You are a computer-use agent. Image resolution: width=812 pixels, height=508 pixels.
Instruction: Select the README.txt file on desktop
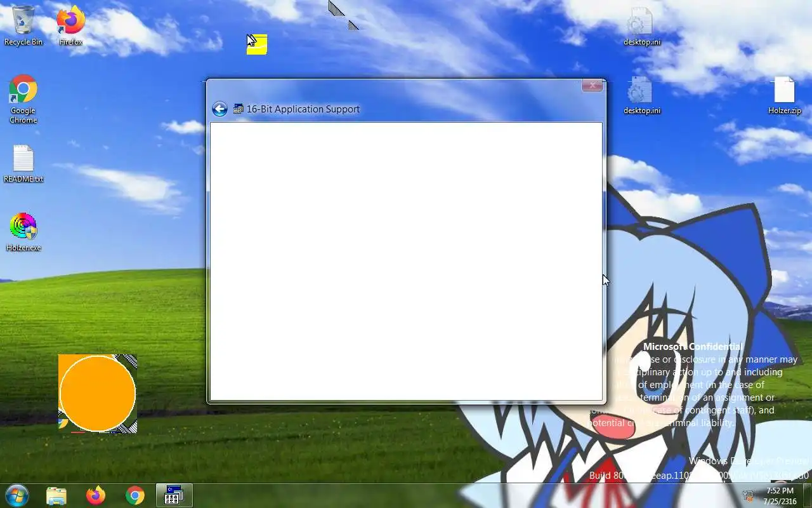23,164
